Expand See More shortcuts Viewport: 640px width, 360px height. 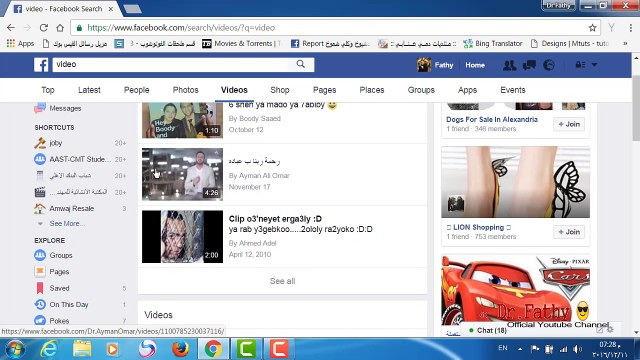67,224
